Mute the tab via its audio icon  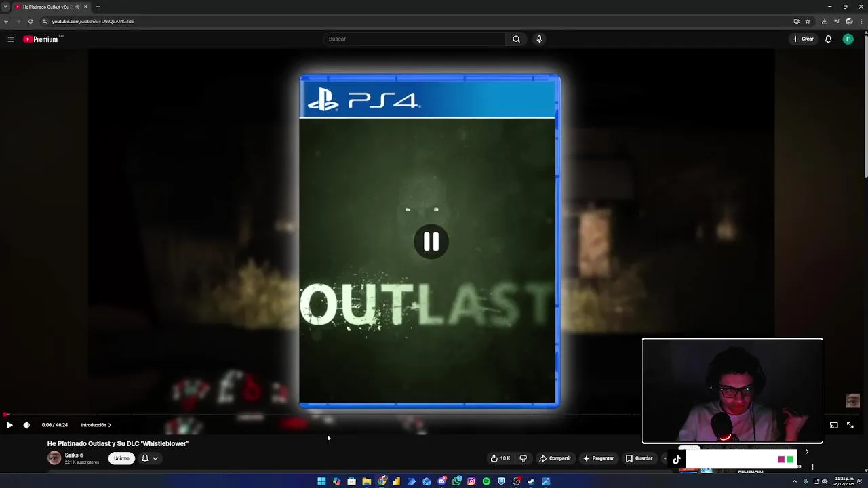tap(77, 7)
